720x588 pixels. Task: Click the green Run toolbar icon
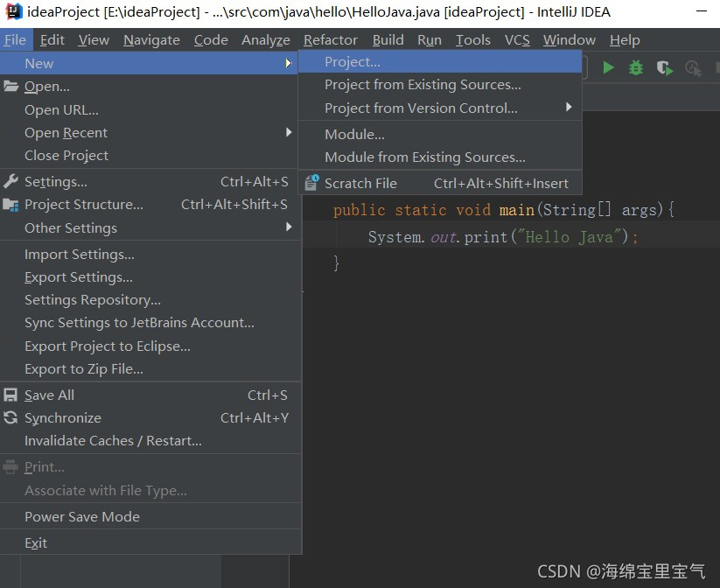coord(608,68)
